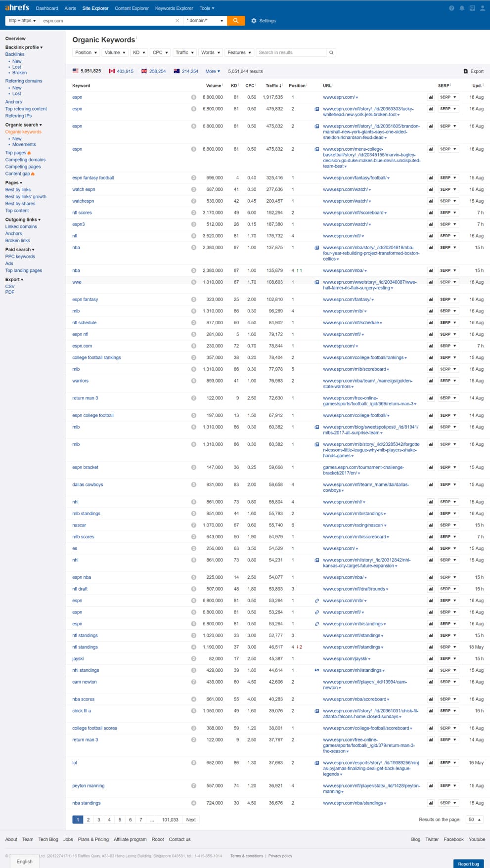Click Next page button

click(191, 820)
